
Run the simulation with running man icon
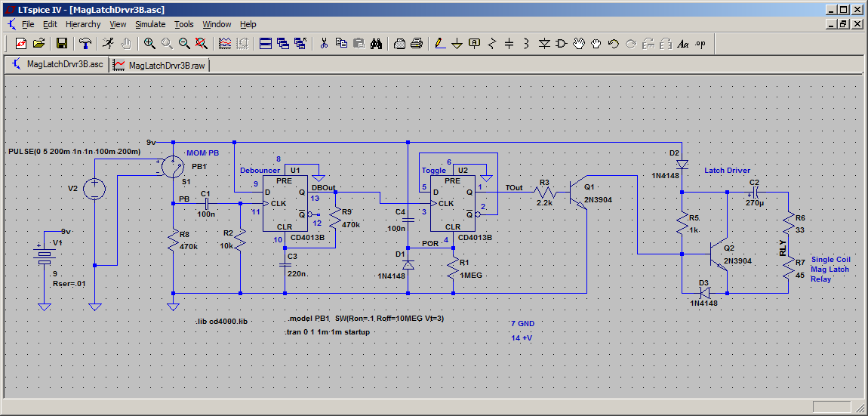pos(108,43)
